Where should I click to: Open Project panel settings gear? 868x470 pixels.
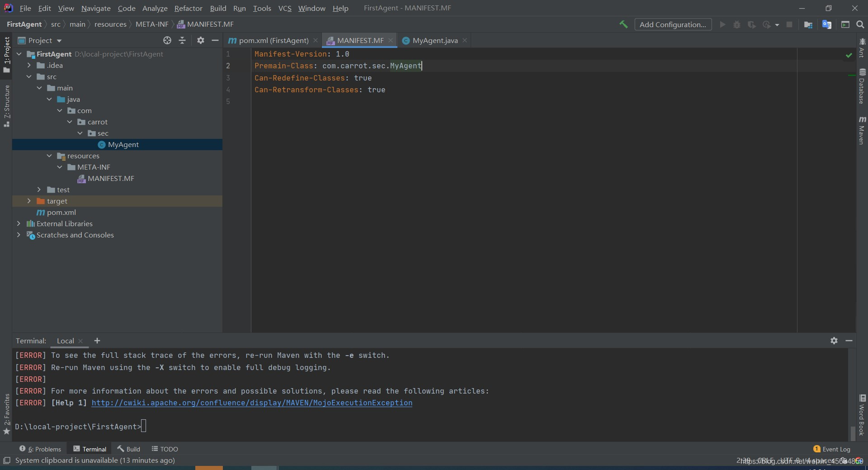tap(201, 40)
